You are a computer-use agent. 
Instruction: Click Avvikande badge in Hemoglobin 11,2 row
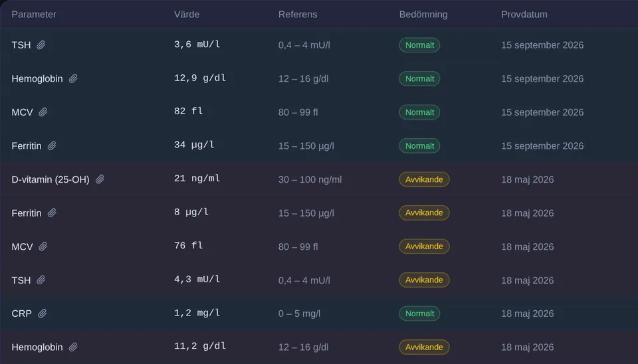(x=424, y=347)
